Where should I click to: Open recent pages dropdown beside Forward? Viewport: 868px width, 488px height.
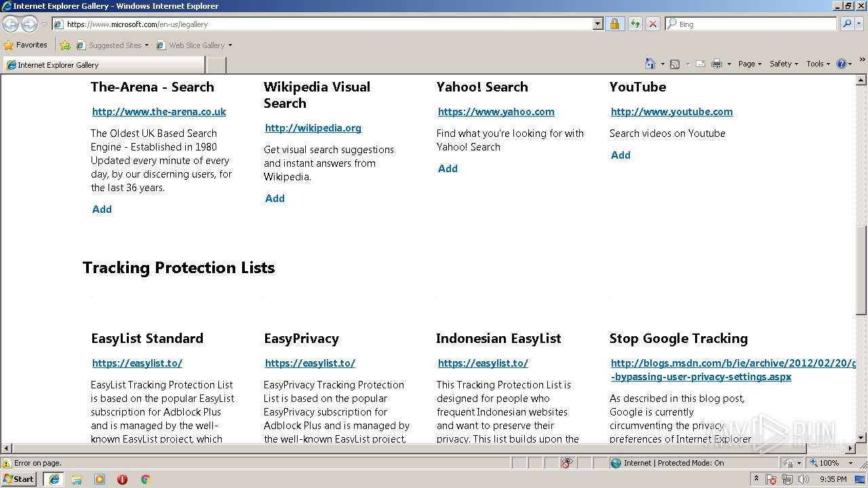click(x=44, y=24)
